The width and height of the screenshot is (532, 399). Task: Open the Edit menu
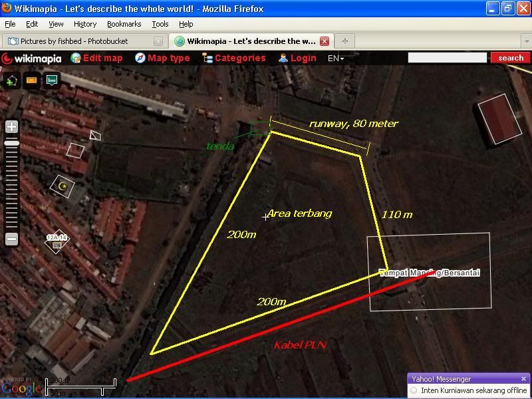coord(32,24)
